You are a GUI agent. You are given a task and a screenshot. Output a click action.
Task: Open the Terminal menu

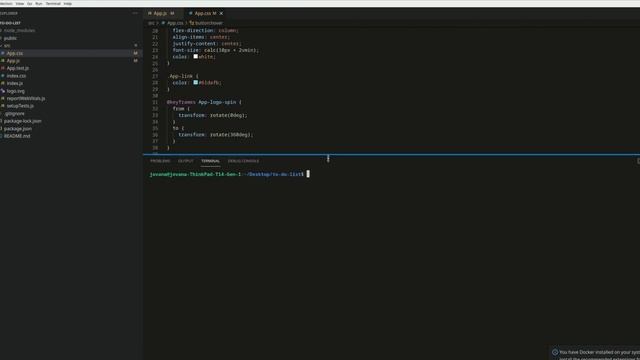pos(53,4)
